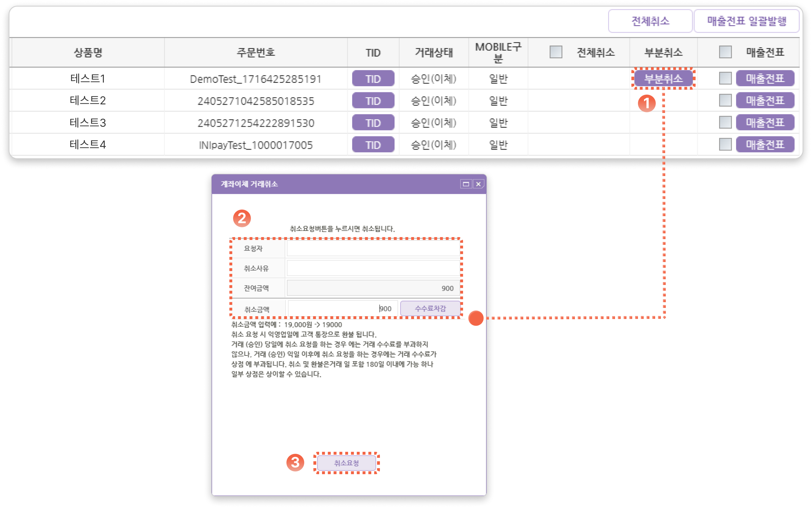This screenshot has height=508, width=812.
Task: Click the 상품명 column header
Action: point(88,52)
